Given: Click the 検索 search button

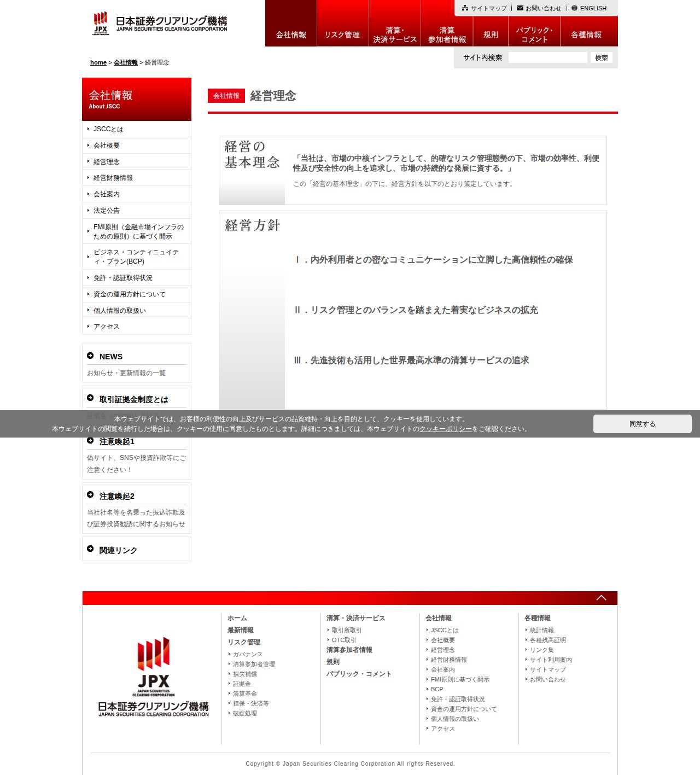Looking at the screenshot, I should (x=602, y=57).
